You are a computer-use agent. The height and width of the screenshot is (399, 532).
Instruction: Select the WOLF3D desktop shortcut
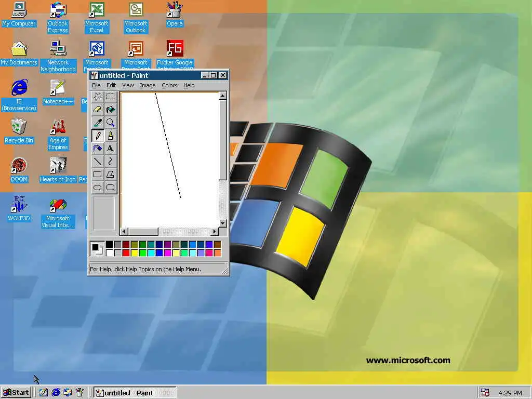coord(19,209)
